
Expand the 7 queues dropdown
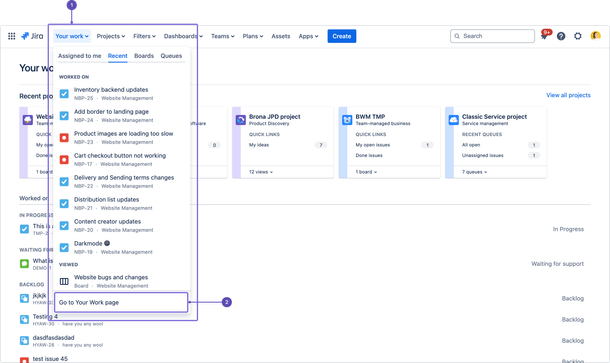(x=474, y=172)
